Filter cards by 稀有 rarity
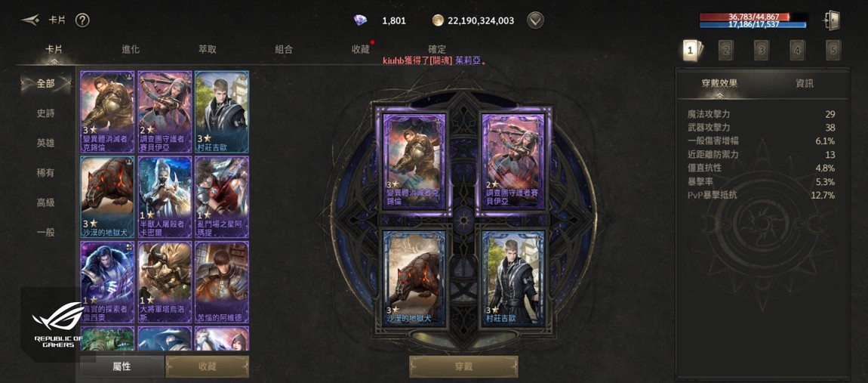This screenshot has width=868, height=383. click(x=46, y=173)
